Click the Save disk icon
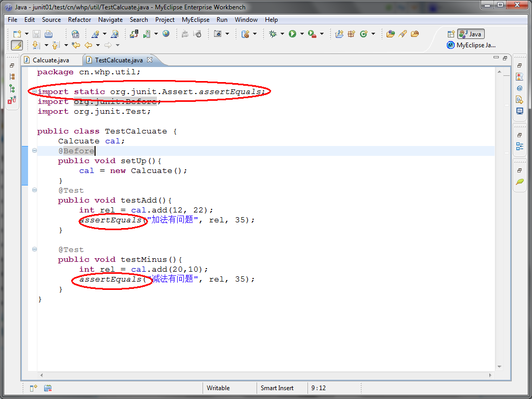 (37, 34)
